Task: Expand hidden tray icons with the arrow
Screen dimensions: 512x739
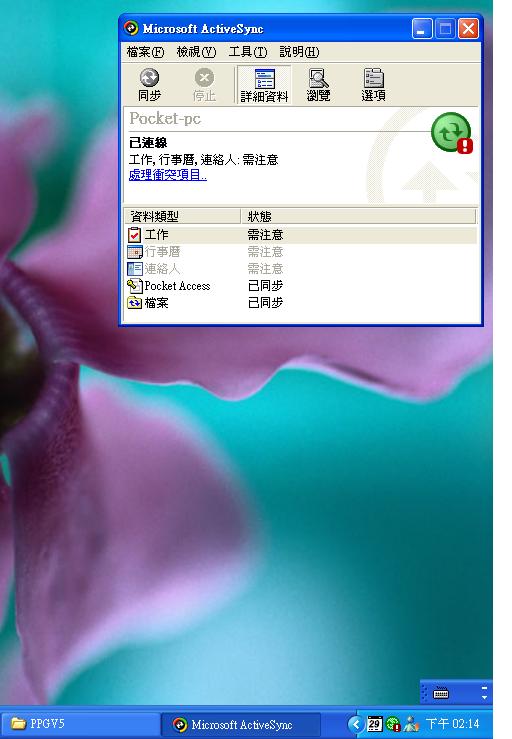Action: tap(356, 724)
